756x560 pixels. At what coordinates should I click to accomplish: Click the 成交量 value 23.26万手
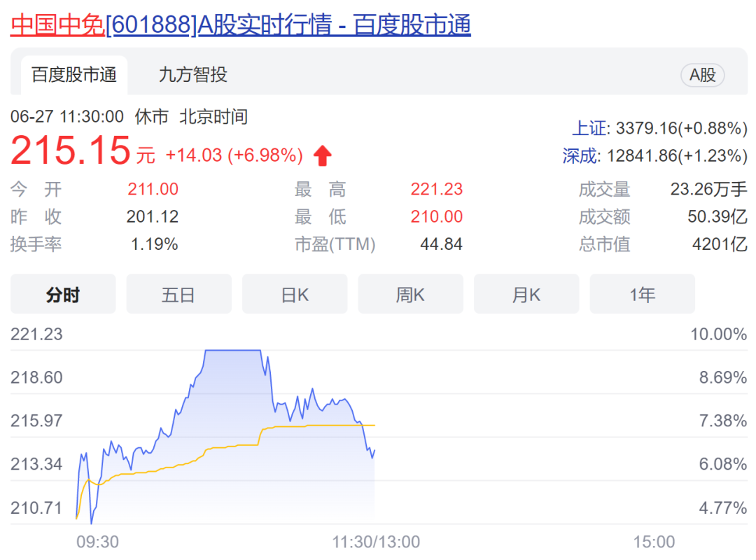[708, 190]
